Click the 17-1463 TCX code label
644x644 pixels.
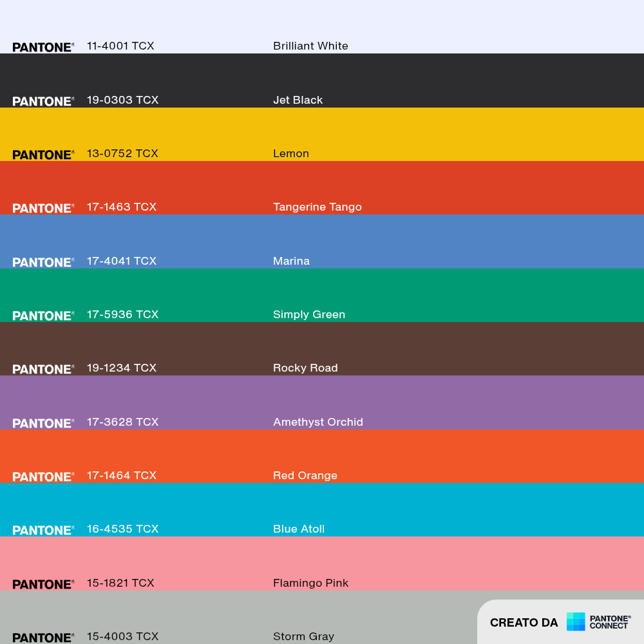point(122,207)
